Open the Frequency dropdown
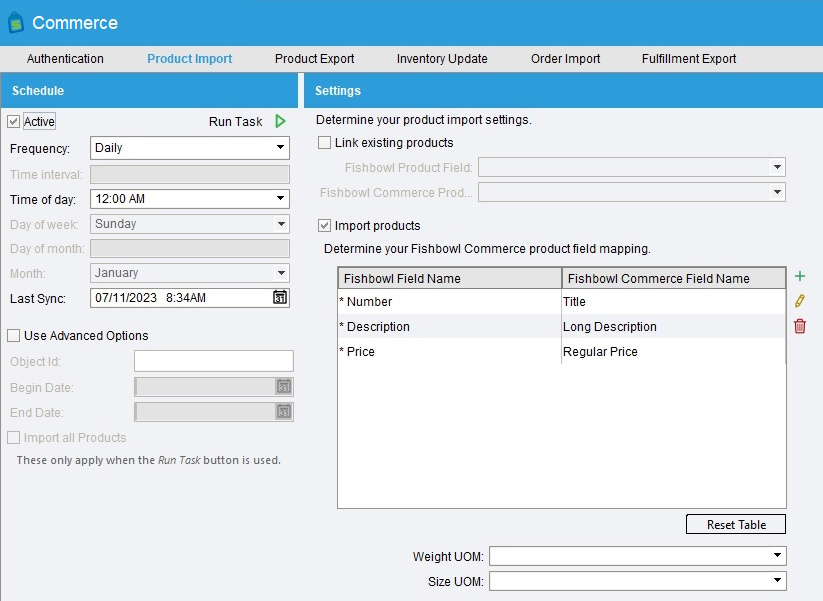823x601 pixels. pos(282,148)
